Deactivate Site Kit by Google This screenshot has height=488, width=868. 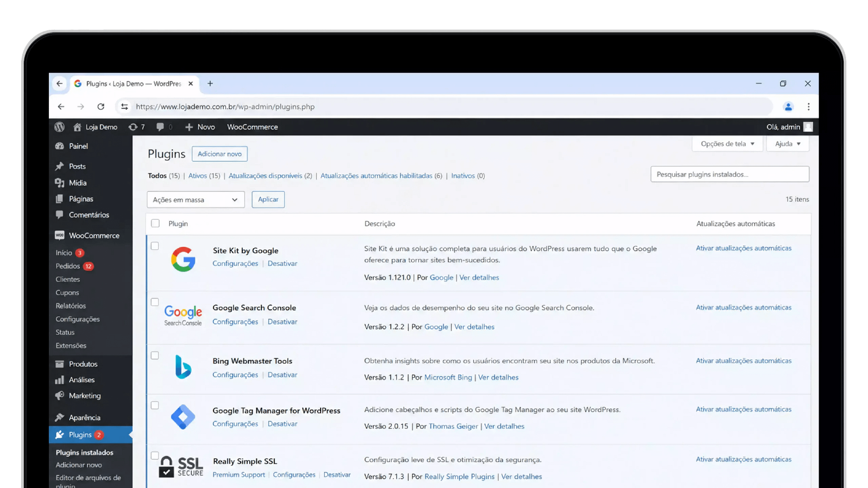tap(283, 263)
